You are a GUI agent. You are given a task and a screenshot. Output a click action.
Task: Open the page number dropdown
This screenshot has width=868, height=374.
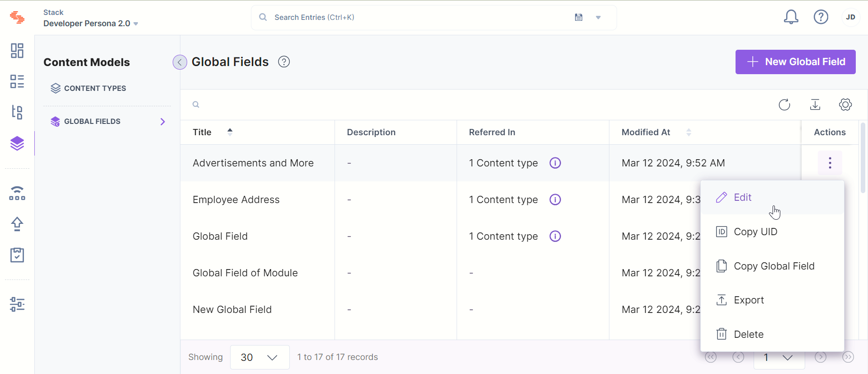[x=779, y=357]
